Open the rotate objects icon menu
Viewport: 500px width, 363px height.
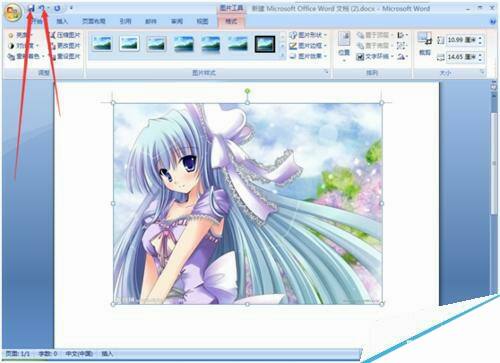pos(402,57)
